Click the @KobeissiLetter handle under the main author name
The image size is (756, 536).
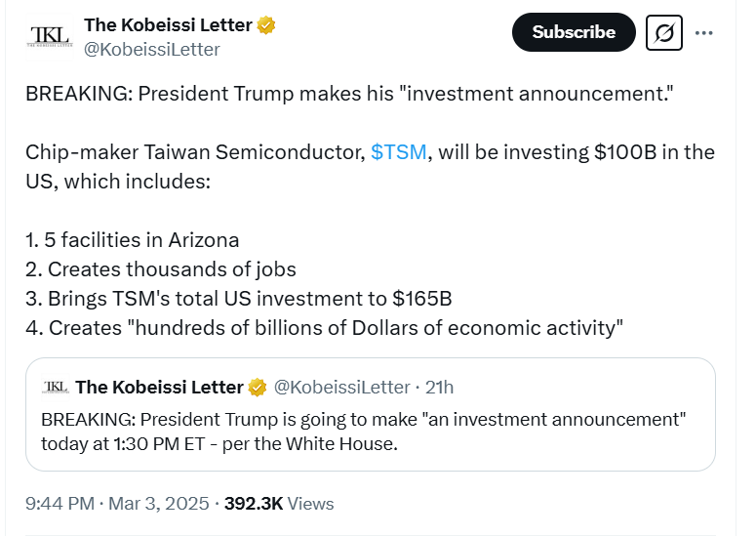coord(152,49)
